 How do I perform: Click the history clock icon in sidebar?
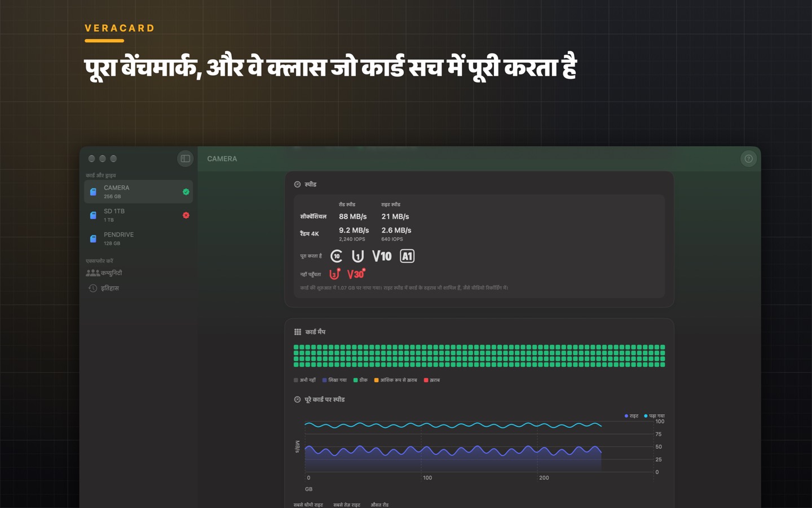point(93,288)
